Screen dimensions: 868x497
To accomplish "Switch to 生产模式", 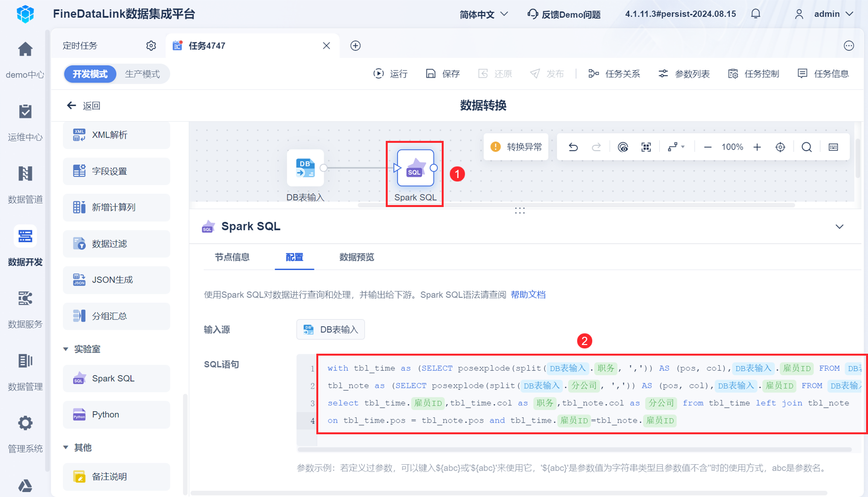I will [x=142, y=74].
